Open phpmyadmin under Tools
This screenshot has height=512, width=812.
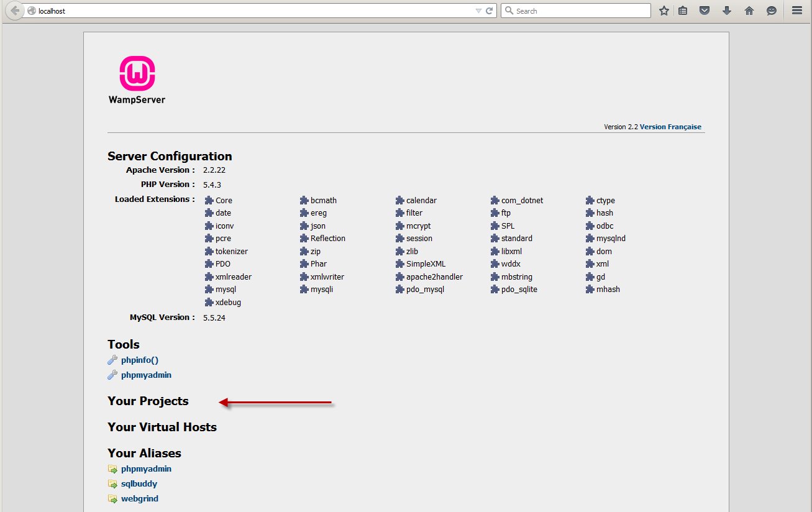[146, 375]
